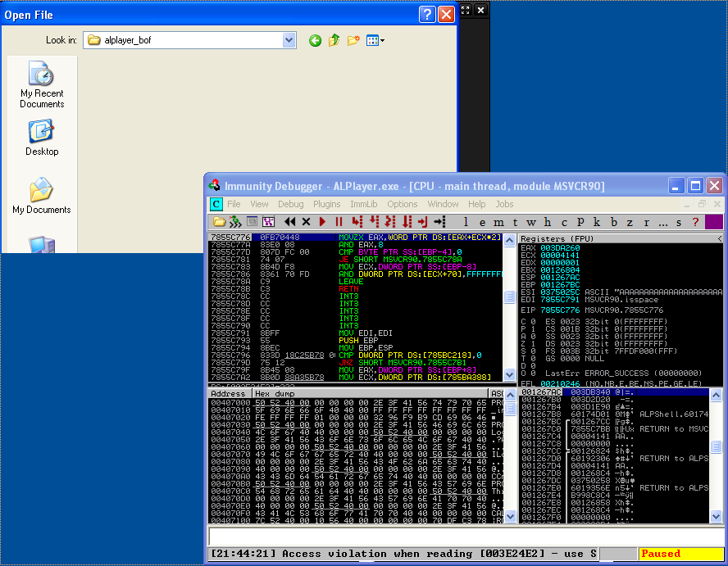Show Memory map with m button
This screenshot has width=728, height=566.
pos(498,222)
